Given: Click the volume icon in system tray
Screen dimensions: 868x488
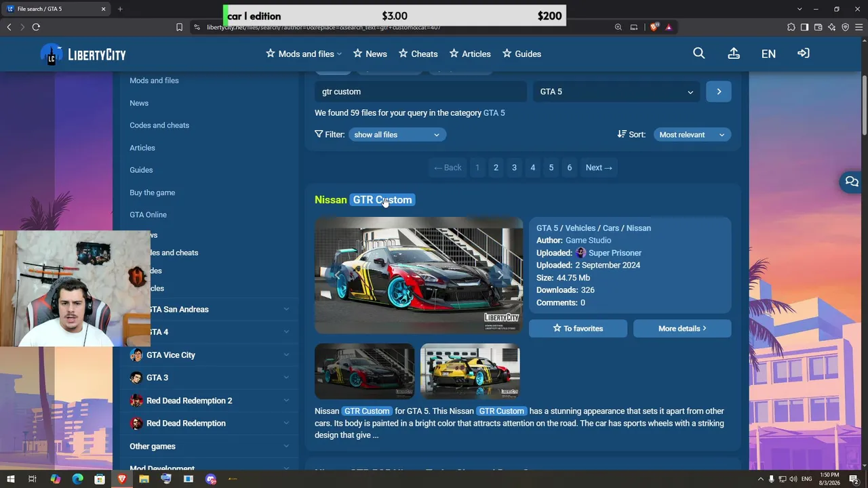Looking at the screenshot, I should [793, 479].
